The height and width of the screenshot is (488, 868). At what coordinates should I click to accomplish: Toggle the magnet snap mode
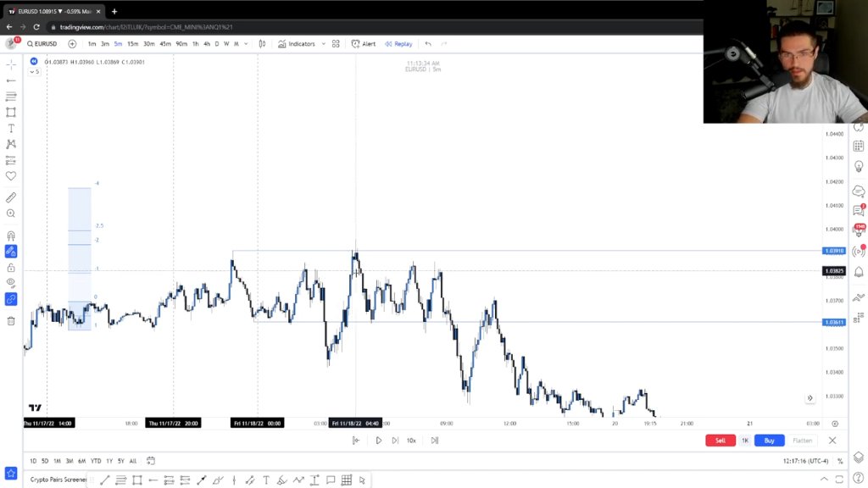(10, 236)
